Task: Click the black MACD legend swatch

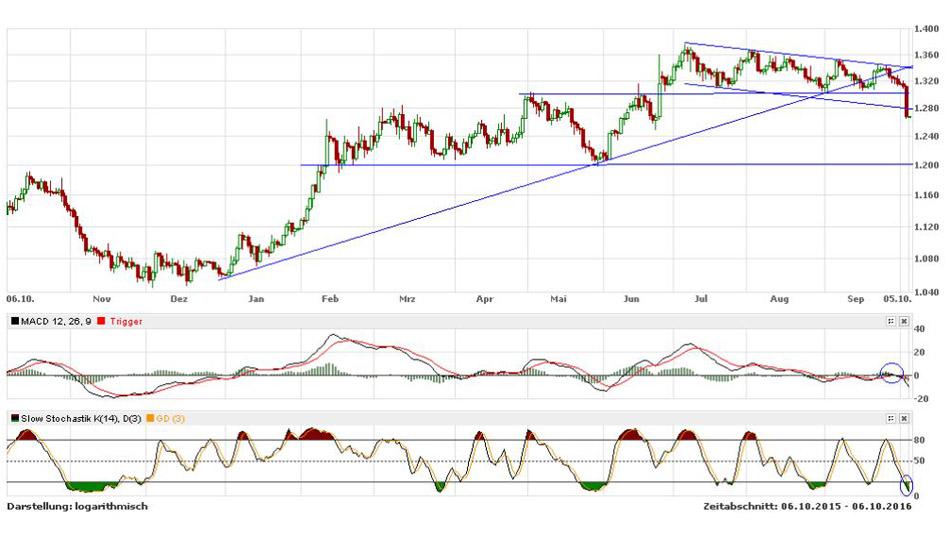Action: tap(13, 321)
